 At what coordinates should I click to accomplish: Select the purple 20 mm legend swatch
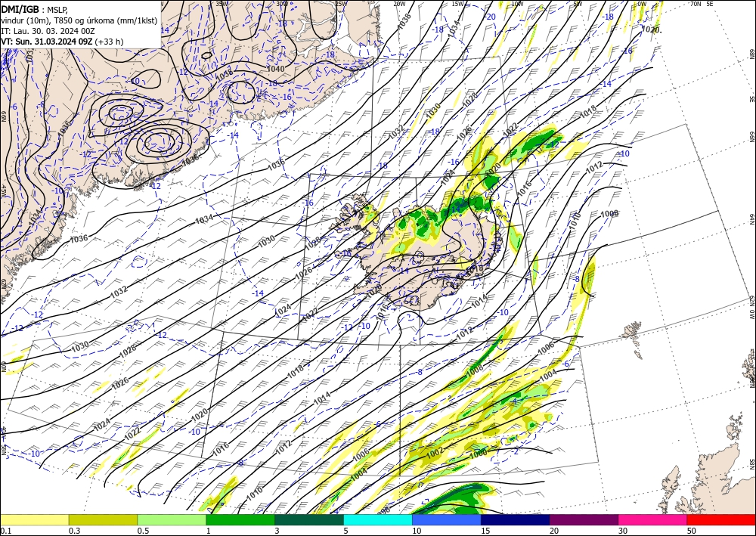coord(584,519)
